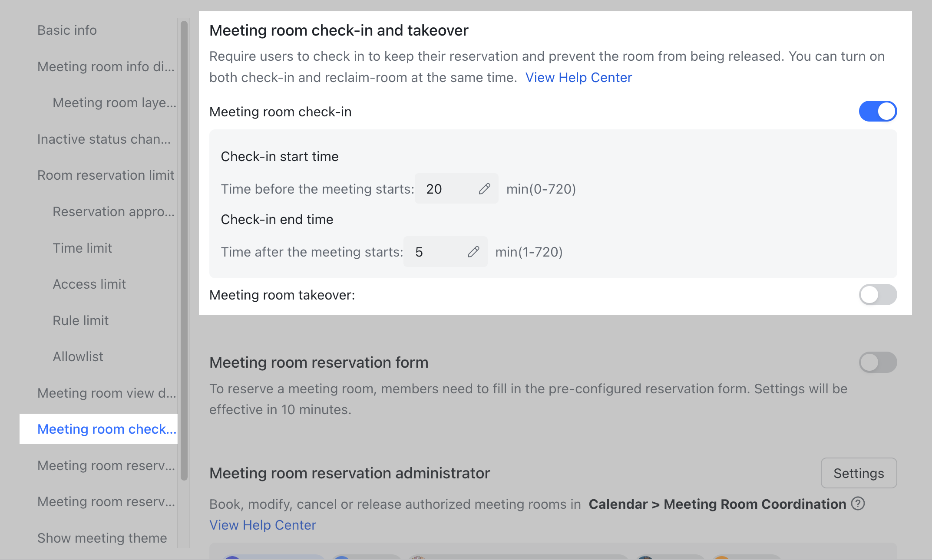Click View Help Center under reservation administrator

(x=262, y=524)
